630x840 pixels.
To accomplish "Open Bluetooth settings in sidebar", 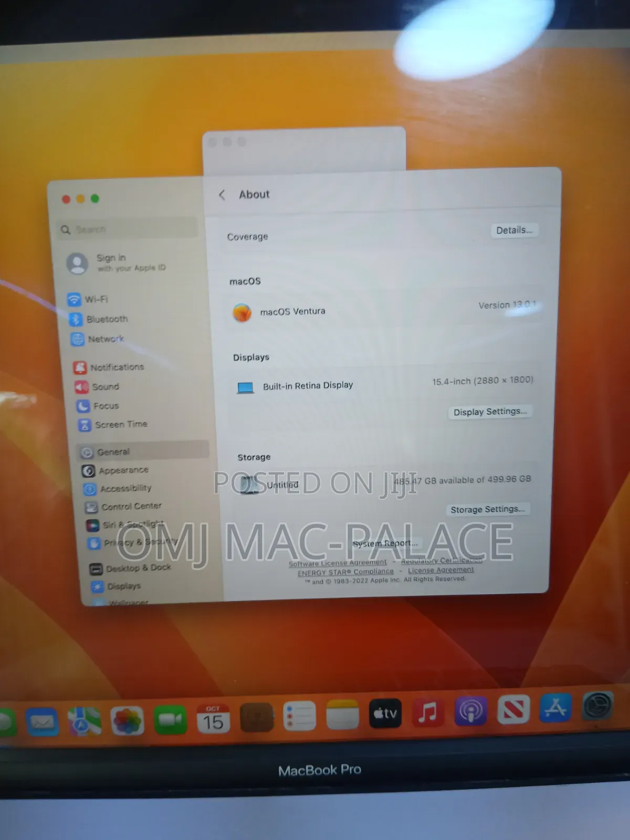I will (100, 319).
